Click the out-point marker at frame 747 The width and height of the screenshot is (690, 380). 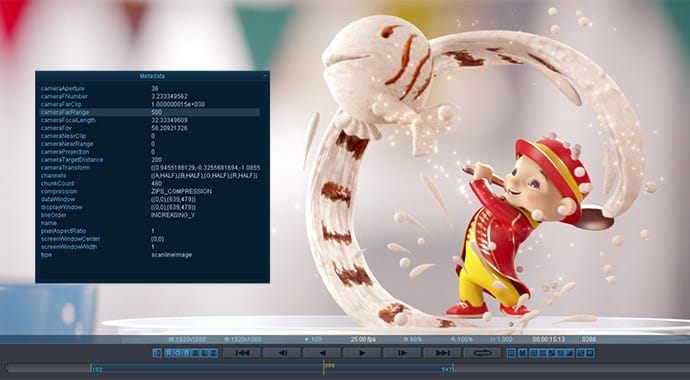click(x=452, y=368)
